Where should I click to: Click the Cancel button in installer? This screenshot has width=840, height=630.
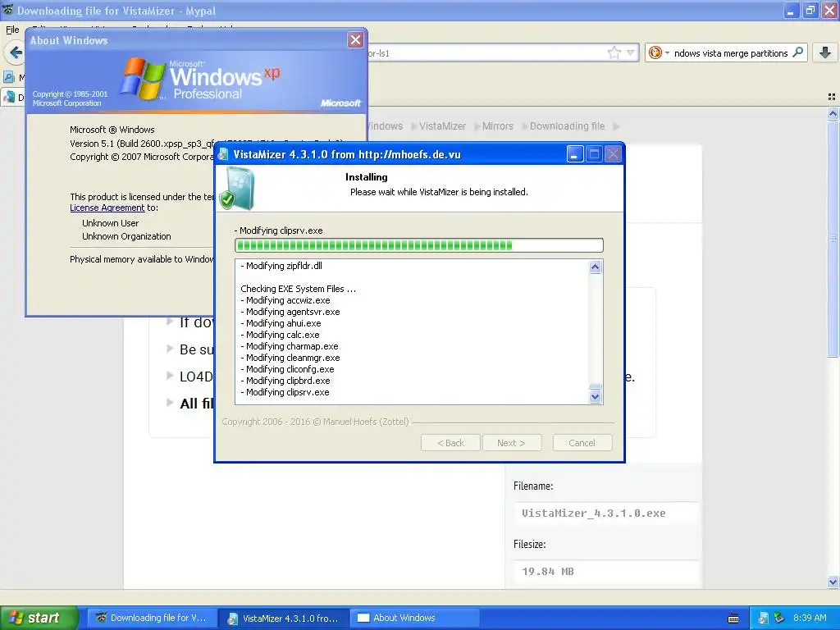coord(582,443)
